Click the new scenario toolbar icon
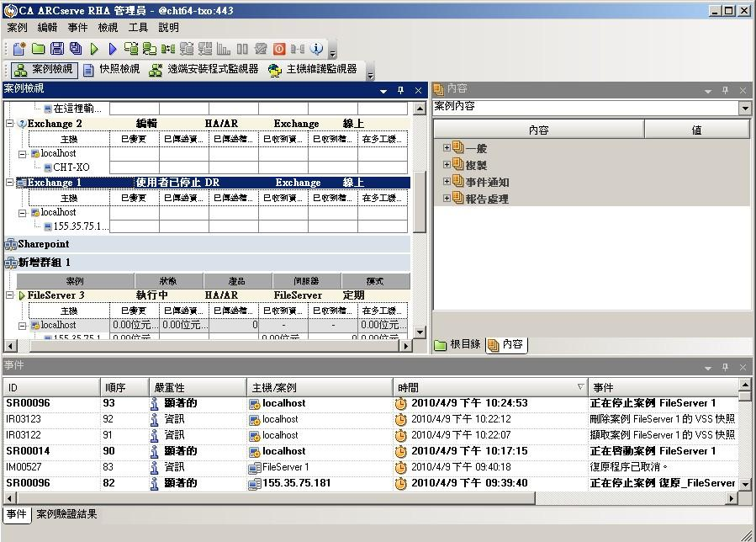The width and height of the screenshot is (756, 542). (x=19, y=49)
